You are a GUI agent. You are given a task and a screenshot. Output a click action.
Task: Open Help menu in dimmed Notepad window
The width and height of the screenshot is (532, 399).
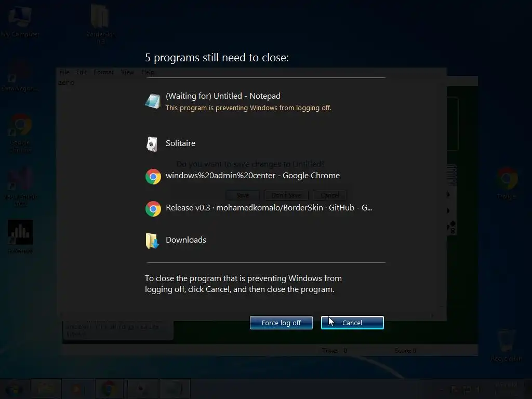click(x=148, y=72)
